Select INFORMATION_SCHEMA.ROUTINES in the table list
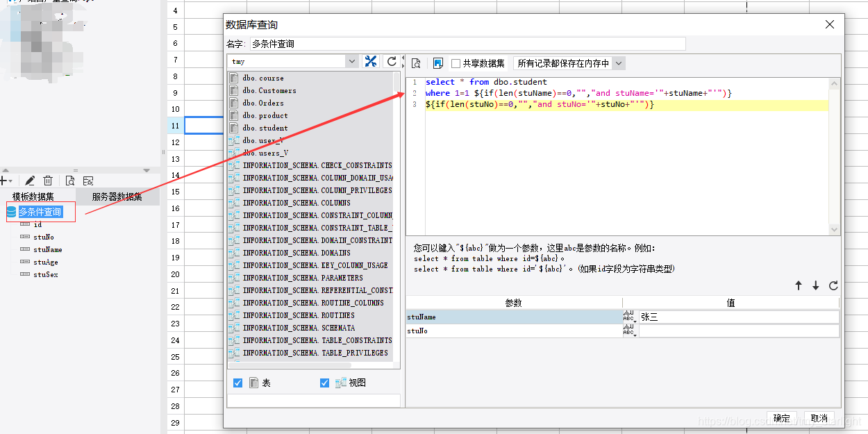Image resolution: width=868 pixels, height=434 pixels. [299, 315]
